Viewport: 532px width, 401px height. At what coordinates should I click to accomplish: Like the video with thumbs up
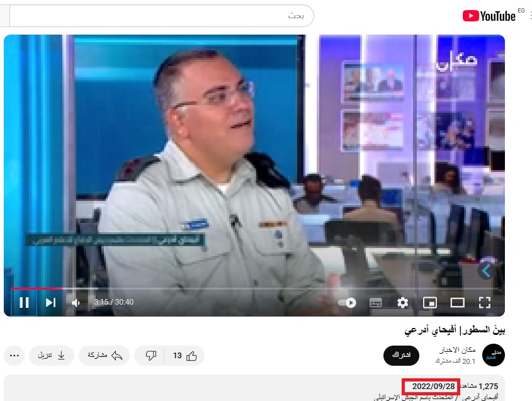pyautogui.click(x=184, y=356)
